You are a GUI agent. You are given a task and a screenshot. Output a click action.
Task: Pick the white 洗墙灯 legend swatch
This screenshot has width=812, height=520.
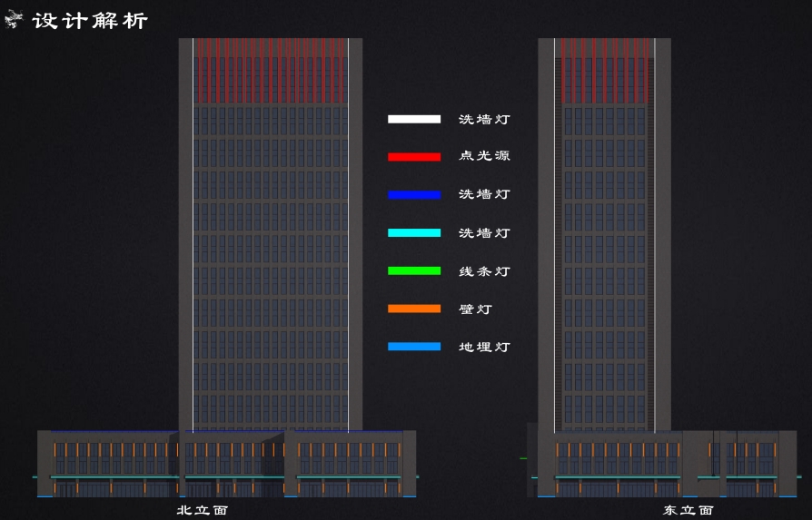pos(414,119)
